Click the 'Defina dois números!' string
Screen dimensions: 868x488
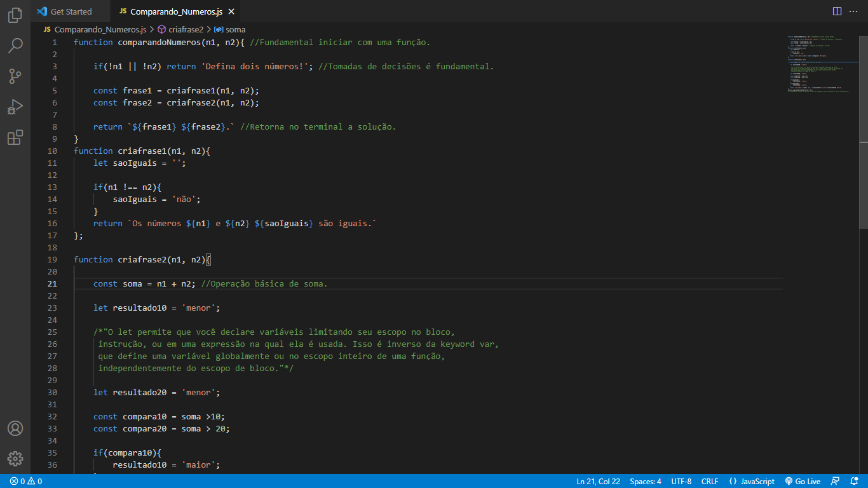pos(255,67)
